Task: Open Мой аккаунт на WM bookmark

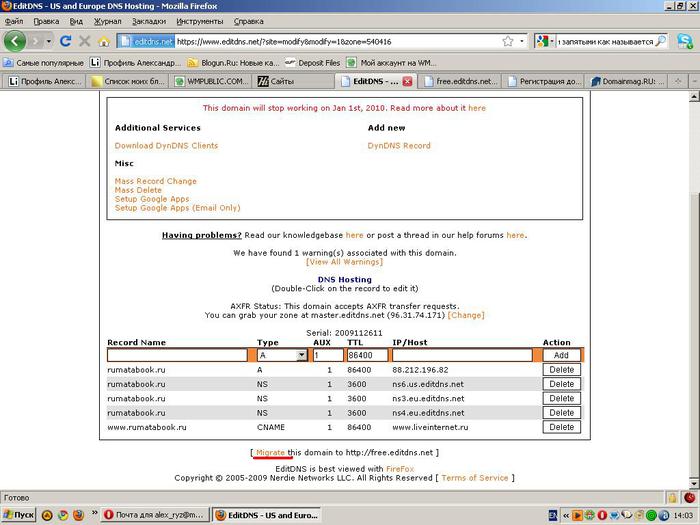Action: (x=392, y=63)
